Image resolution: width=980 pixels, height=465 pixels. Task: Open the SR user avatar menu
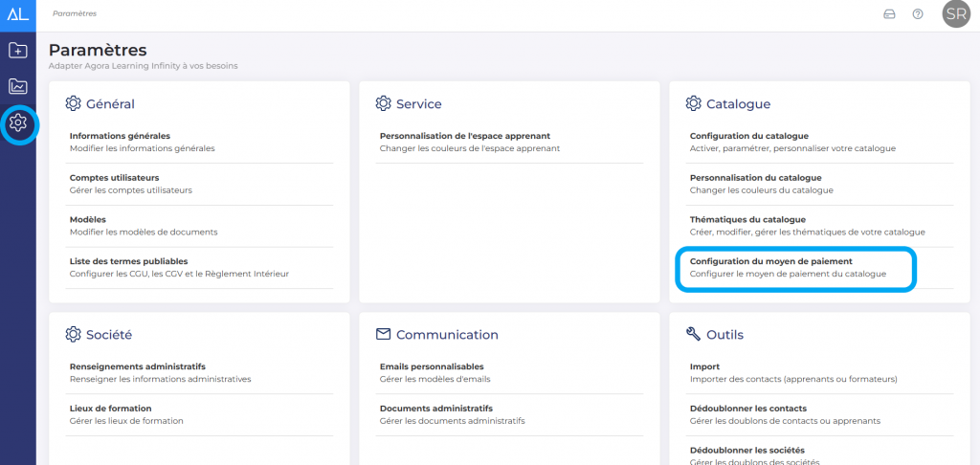point(955,14)
